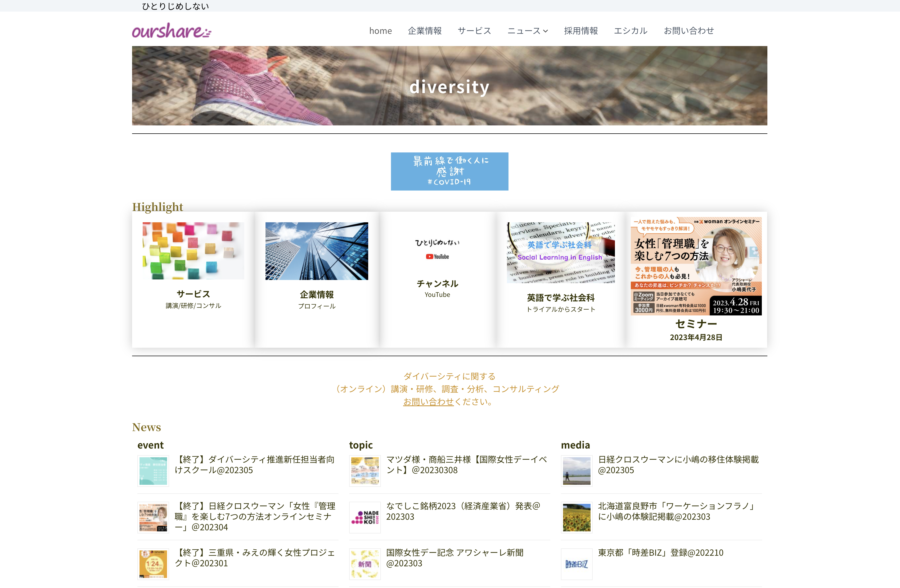Click the セミナー card title

click(x=696, y=324)
